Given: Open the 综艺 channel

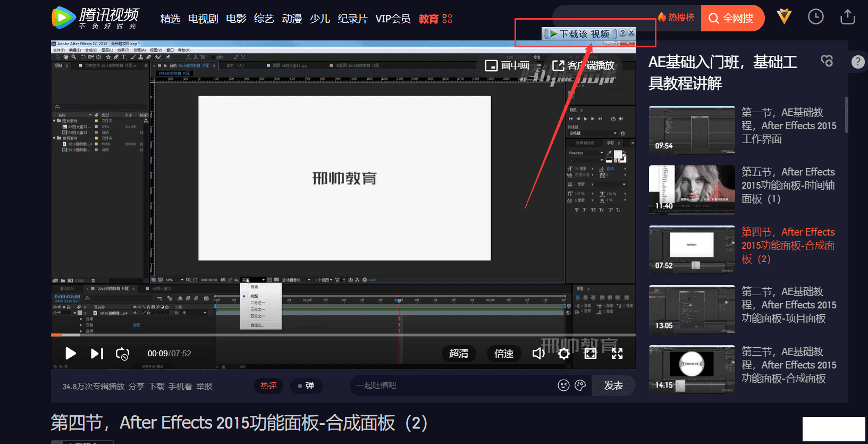Looking at the screenshot, I should tap(264, 19).
